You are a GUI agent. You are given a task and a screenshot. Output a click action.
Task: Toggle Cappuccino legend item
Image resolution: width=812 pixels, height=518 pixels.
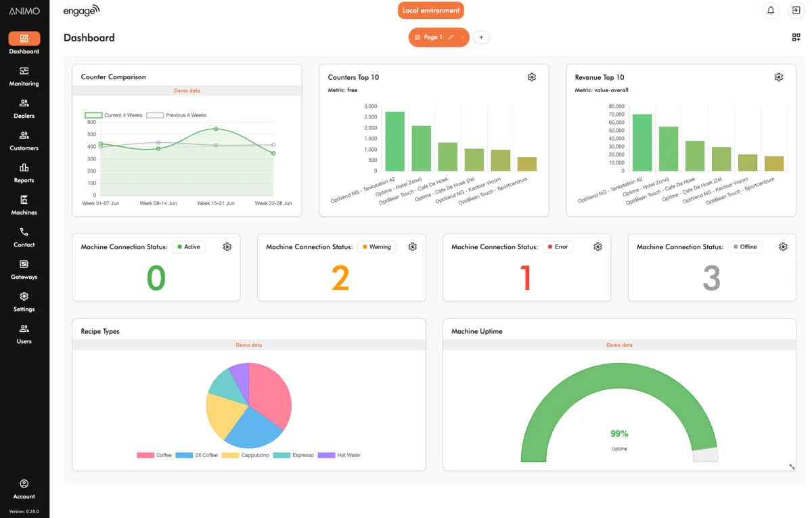(245, 455)
